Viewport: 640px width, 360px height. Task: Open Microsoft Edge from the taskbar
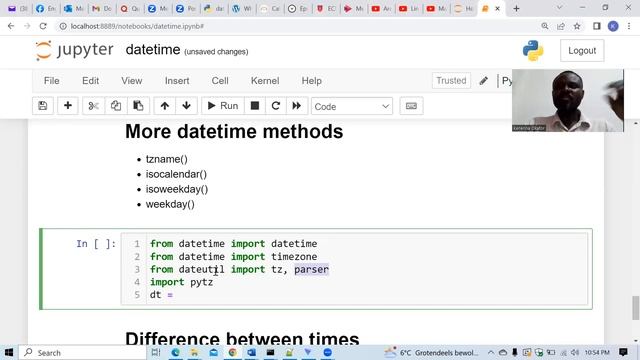pos(176,352)
